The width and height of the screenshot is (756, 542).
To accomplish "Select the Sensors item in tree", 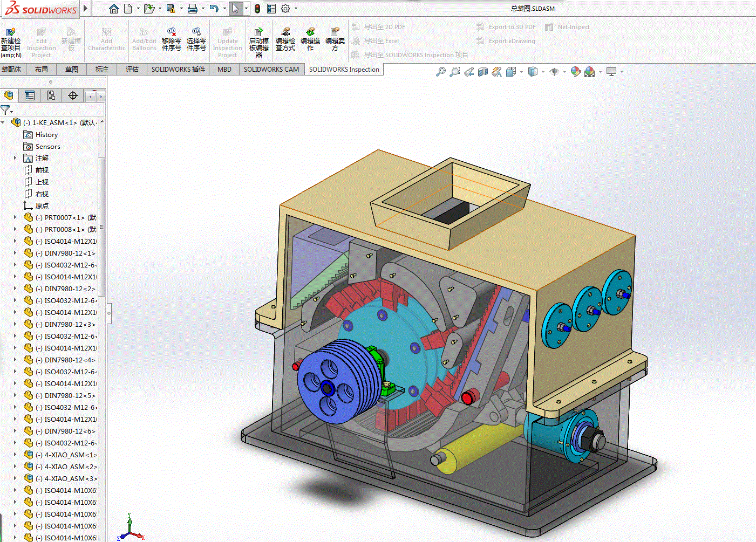I will (x=48, y=147).
